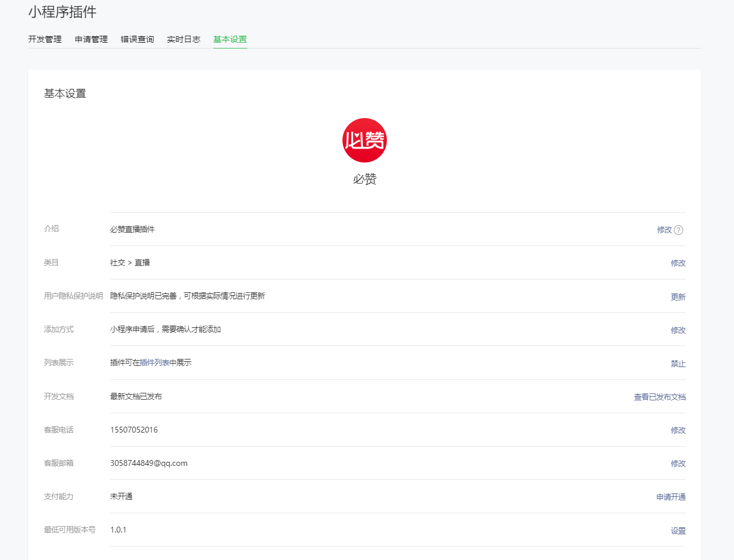Click the email 3058744849@qq.com
Image resolution: width=734 pixels, height=560 pixels.
point(149,463)
